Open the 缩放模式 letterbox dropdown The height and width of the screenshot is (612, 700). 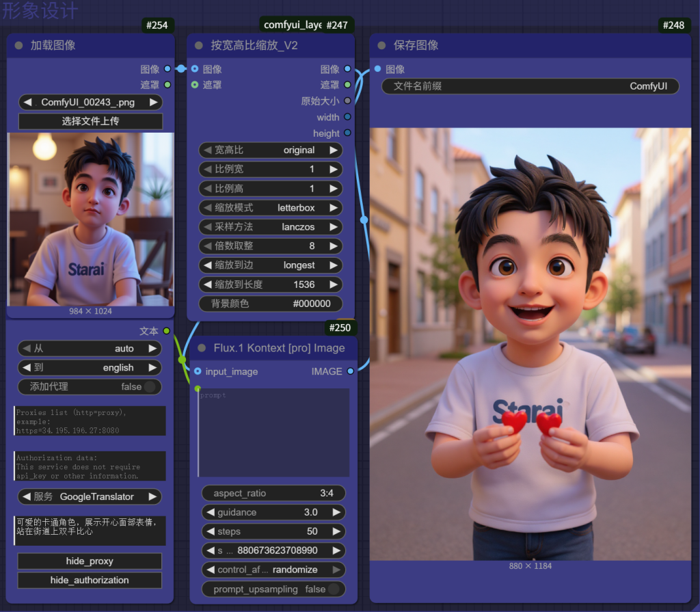pos(271,208)
